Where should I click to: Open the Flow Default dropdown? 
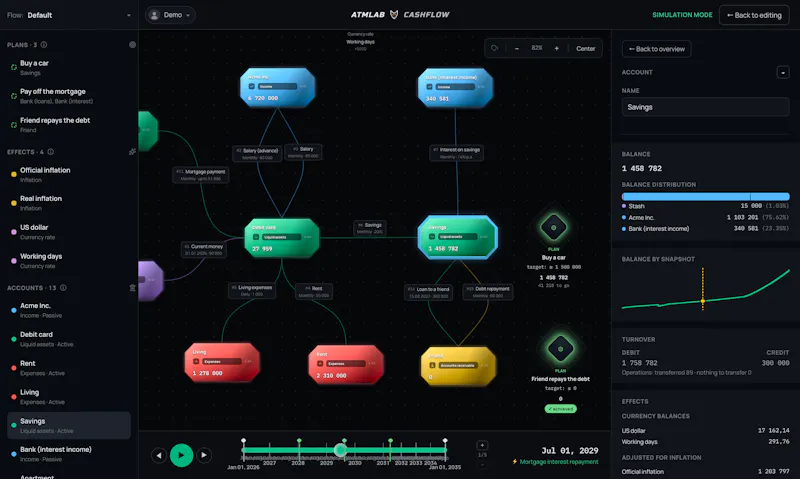point(69,15)
